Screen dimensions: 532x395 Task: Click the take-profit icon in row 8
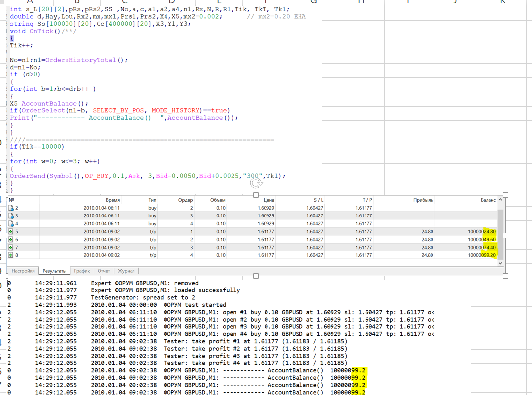(x=11, y=255)
